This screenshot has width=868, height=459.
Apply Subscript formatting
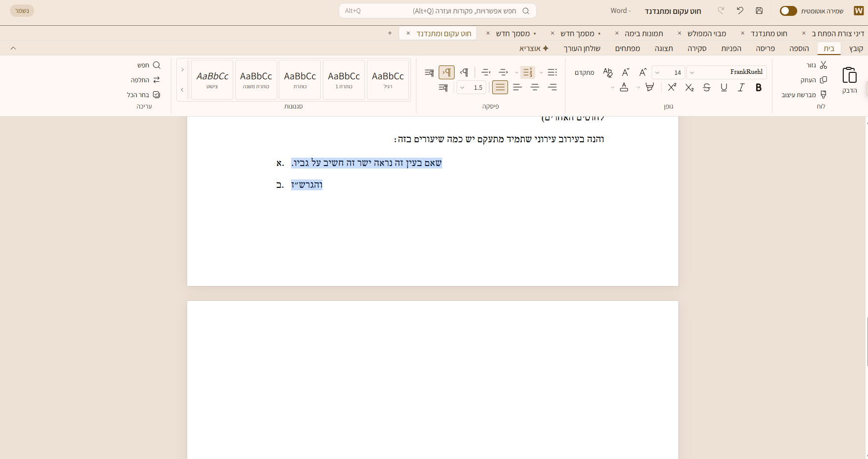[689, 88]
